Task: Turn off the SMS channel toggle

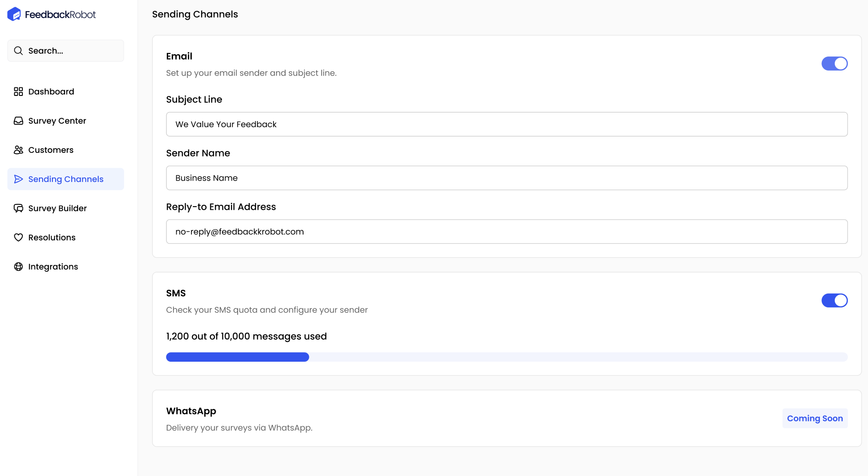Action: point(834,300)
